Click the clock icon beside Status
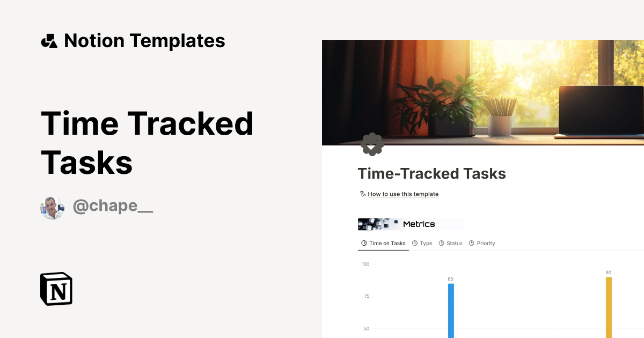The height and width of the screenshot is (338, 644). pyautogui.click(x=442, y=243)
